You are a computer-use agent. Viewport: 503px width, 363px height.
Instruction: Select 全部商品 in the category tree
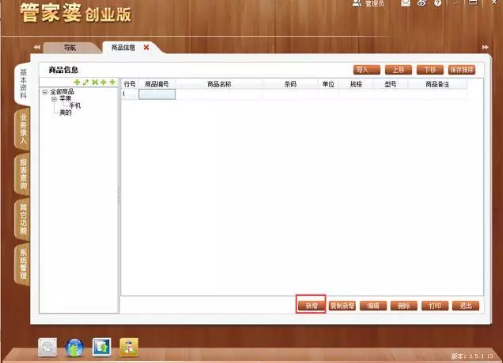pyautogui.click(x=62, y=92)
